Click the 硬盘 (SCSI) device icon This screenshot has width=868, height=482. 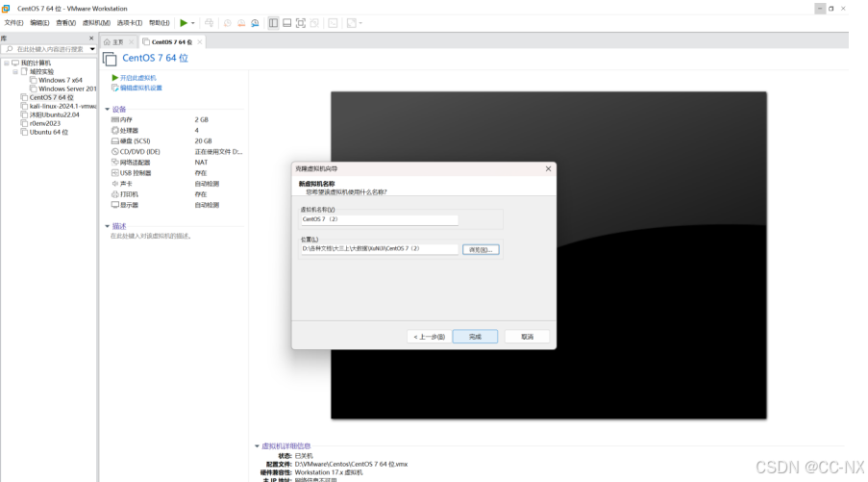(115, 140)
